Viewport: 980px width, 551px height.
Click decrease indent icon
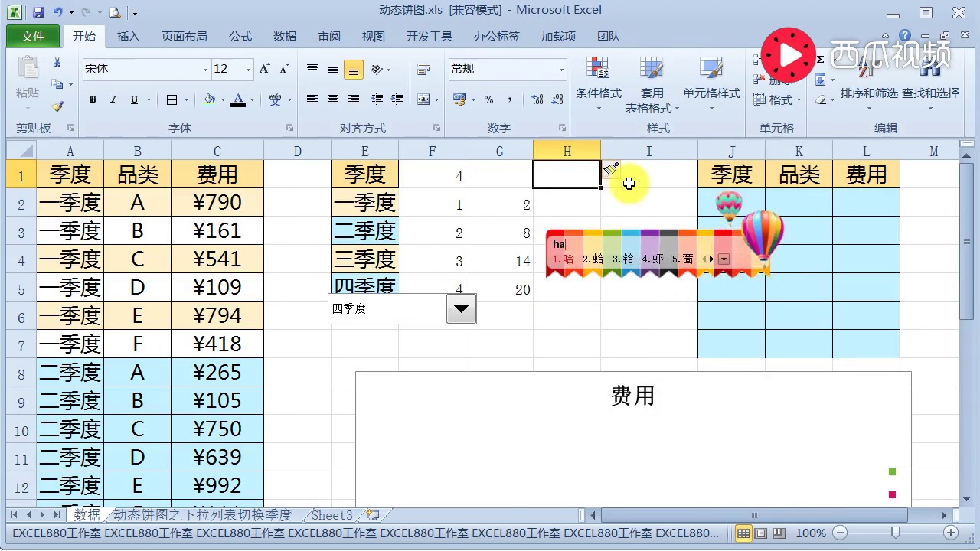(377, 99)
